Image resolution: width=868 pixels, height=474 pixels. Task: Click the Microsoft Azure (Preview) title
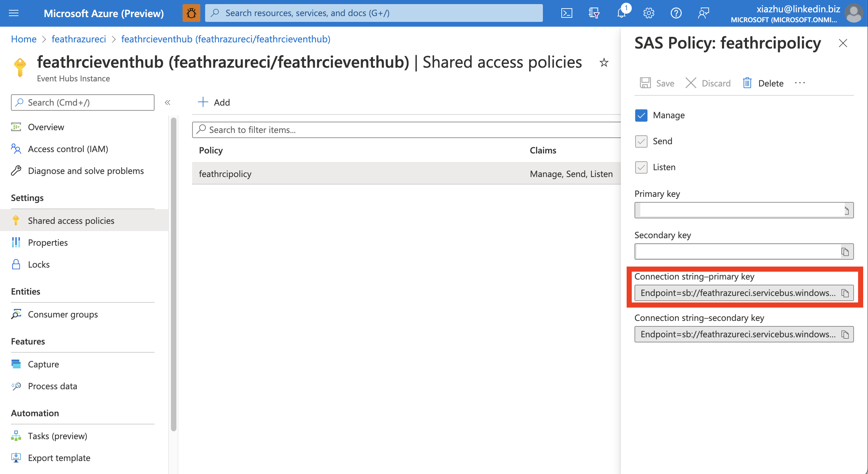click(104, 13)
